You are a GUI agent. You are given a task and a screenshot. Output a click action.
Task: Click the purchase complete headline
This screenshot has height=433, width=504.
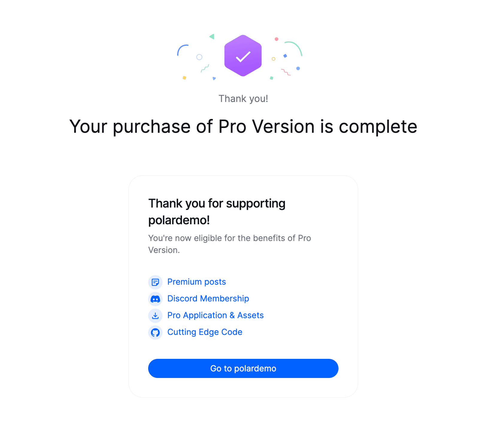tap(243, 126)
